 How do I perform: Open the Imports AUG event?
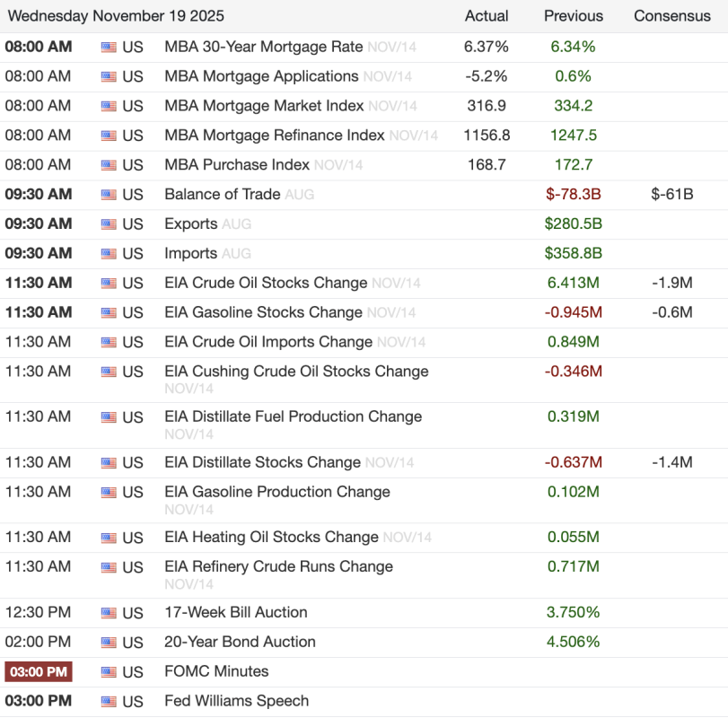click(190, 253)
